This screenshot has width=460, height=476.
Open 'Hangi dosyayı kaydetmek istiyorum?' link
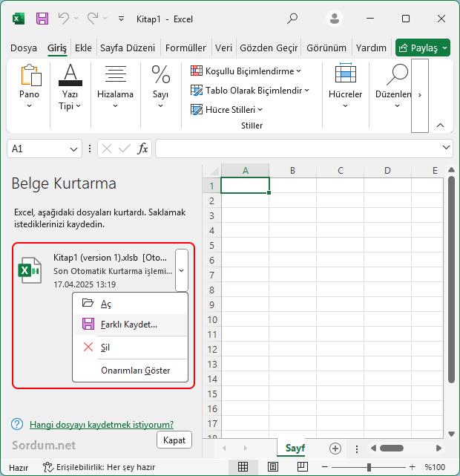tap(102, 424)
